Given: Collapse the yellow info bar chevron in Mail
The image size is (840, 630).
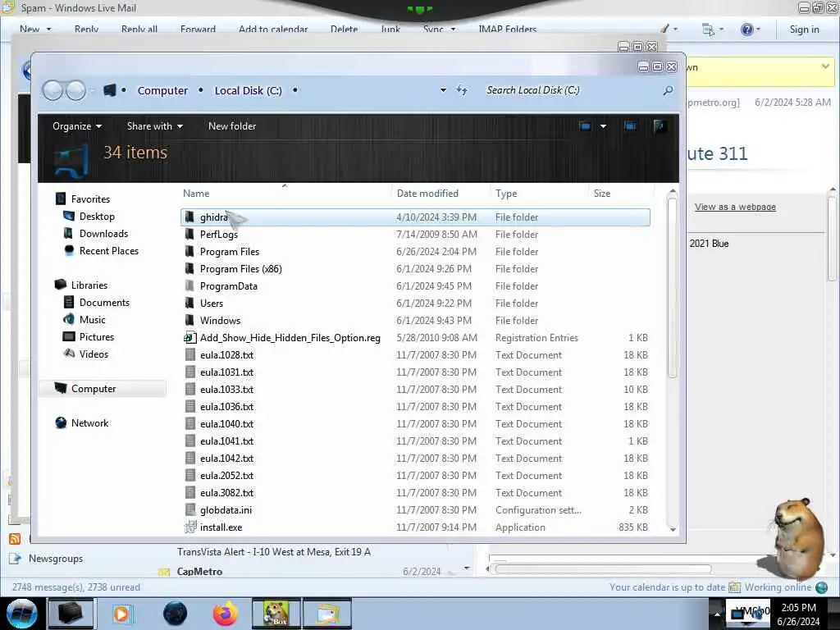Looking at the screenshot, I should [825, 66].
